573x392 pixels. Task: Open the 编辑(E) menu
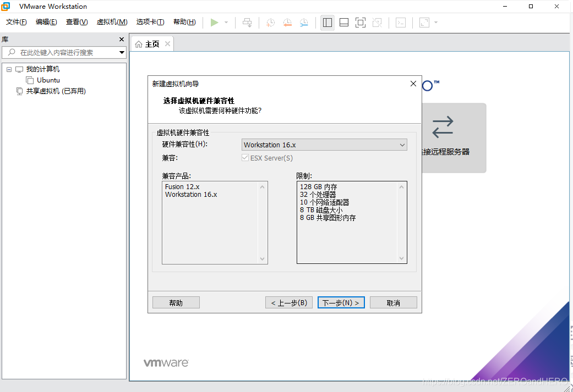(x=46, y=22)
